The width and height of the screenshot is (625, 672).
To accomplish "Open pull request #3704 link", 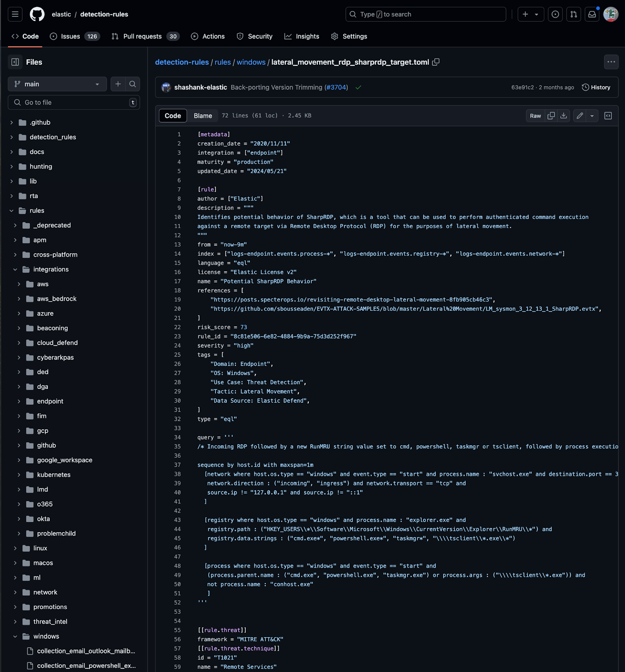I will [336, 87].
